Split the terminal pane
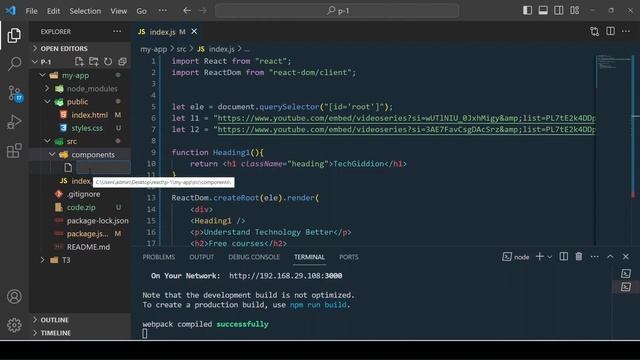This screenshot has height=360, width=640. point(564,256)
